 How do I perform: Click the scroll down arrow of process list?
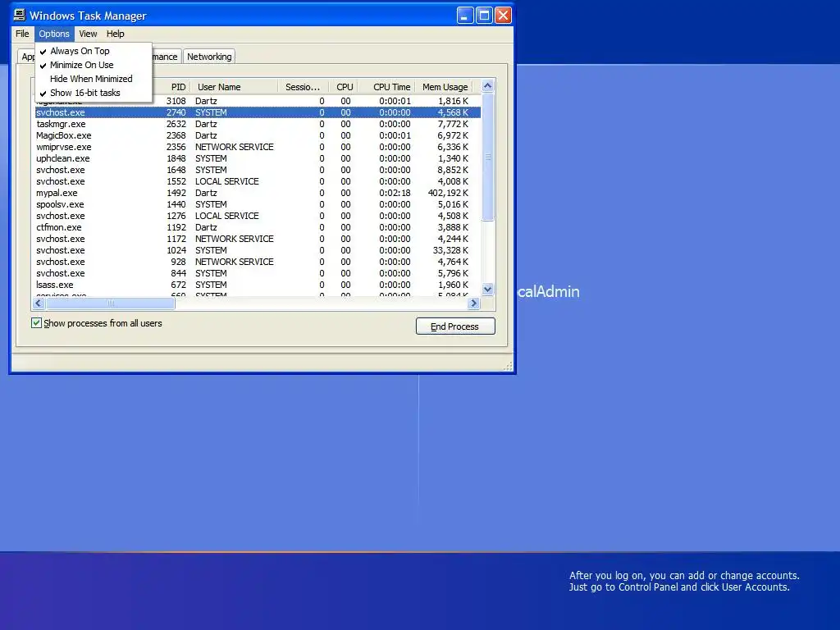click(487, 290)
